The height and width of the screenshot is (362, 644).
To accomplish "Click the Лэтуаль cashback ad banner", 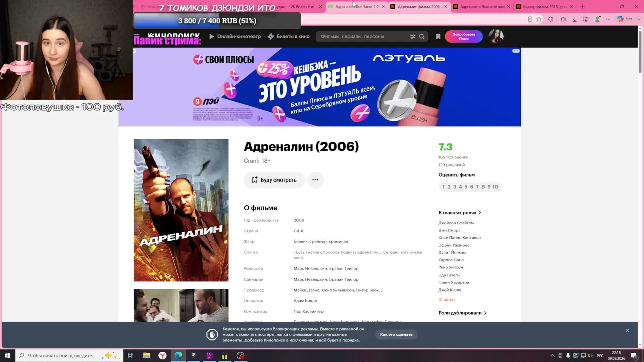I will 319,87.
